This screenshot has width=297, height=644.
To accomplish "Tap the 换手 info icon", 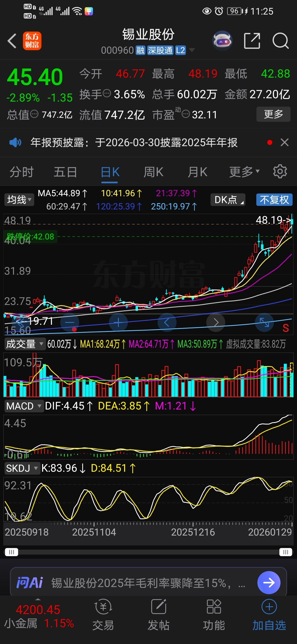I will [x=107, y=94].
